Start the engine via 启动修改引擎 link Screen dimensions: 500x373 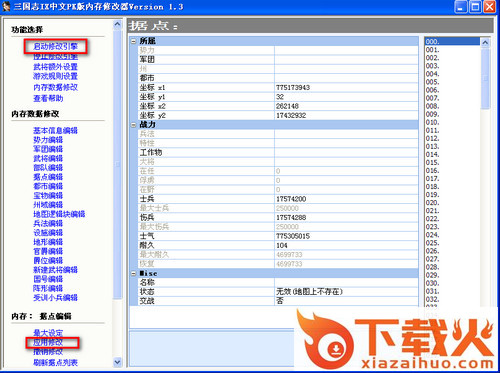tap(55, 46)
